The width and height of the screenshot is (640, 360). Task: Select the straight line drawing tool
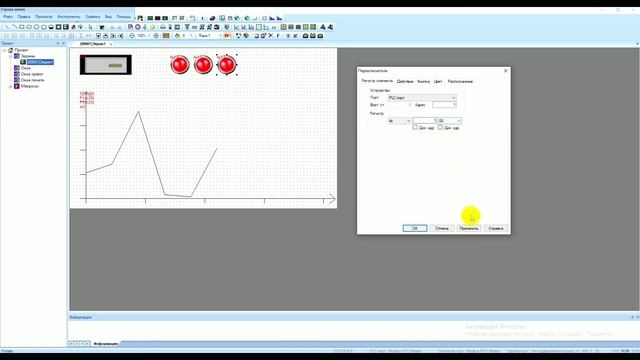7,27
